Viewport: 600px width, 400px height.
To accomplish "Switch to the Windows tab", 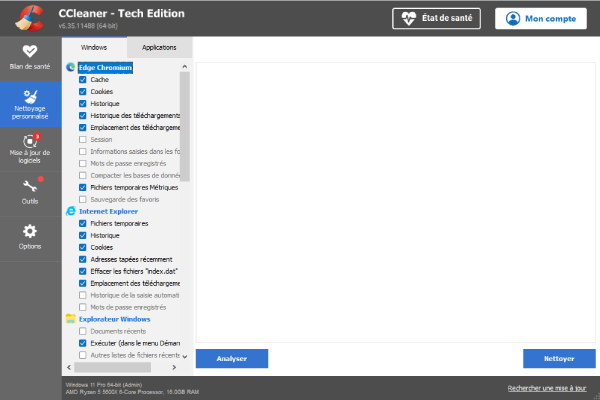I will point(94,47).
